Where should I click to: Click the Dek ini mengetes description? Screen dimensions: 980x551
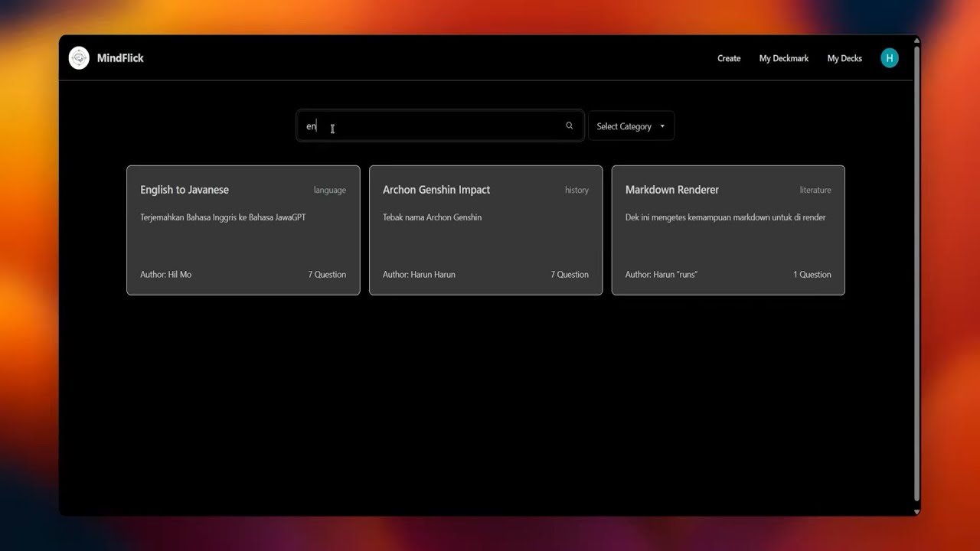pyautogui.click(x=726, y=217)
